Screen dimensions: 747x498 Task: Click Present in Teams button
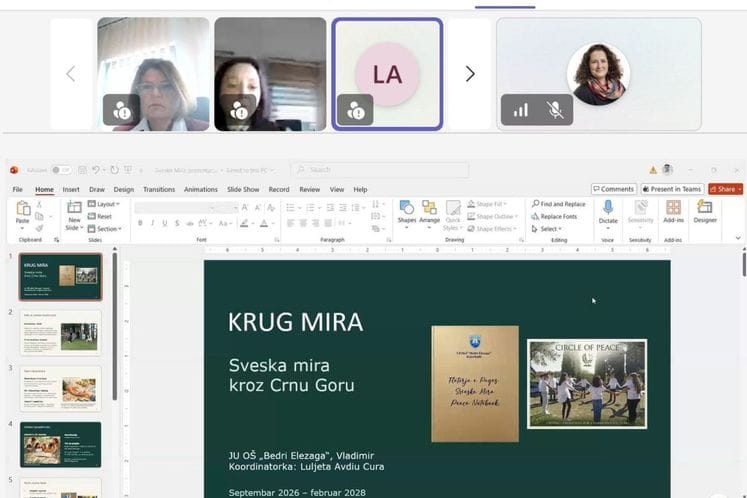coord(672,189)
